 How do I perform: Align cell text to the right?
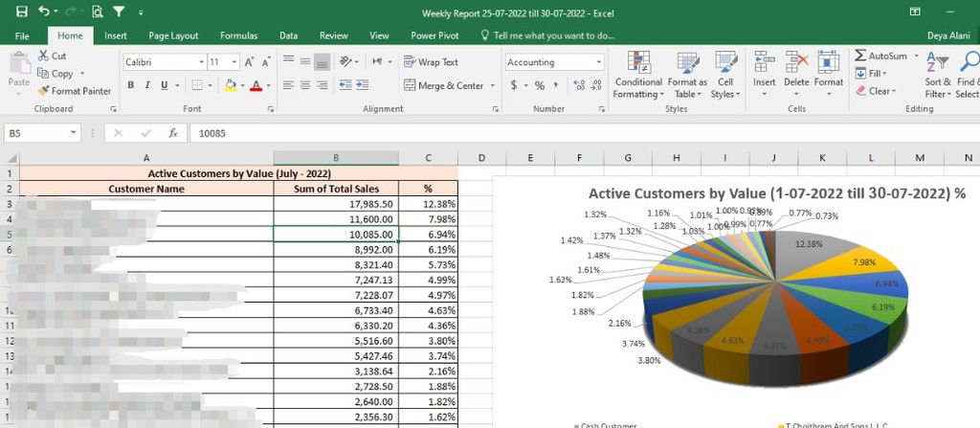point(322,84)
